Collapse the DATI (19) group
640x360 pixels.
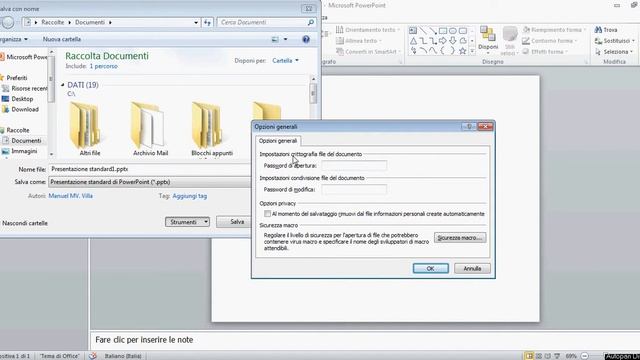tap(63, 85)
